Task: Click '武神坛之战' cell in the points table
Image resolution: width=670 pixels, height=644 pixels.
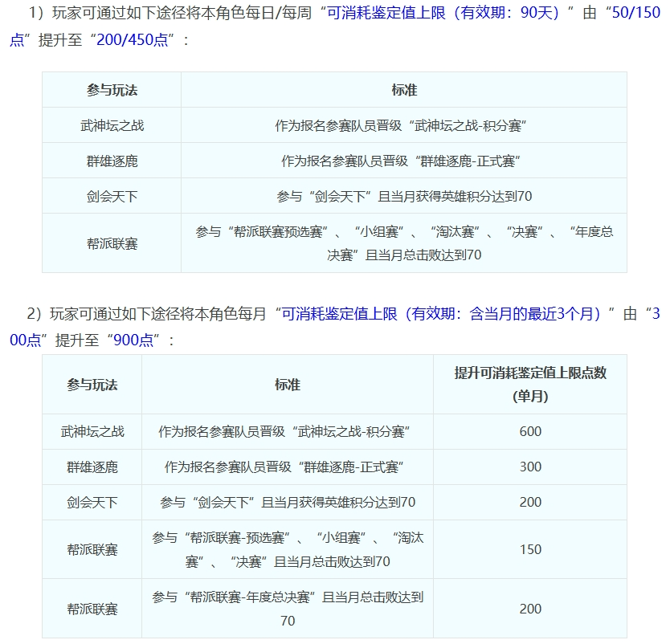Action: (92, 431)
